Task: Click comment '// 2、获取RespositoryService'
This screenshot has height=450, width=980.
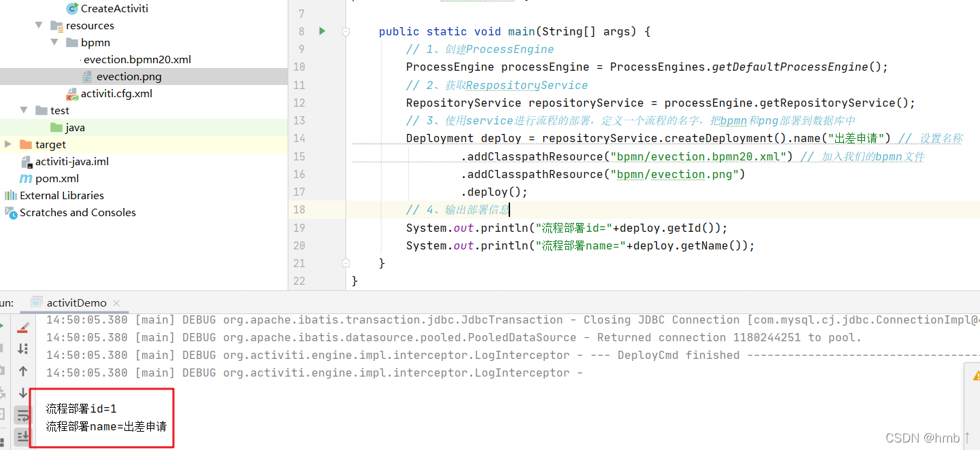Action: (x=497, y=85)
